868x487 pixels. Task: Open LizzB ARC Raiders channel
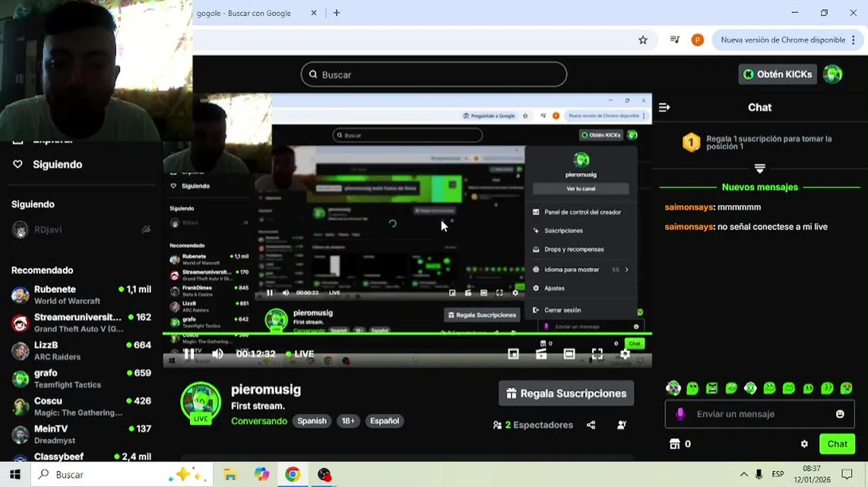pyautogui.click(x=81, y=350)
